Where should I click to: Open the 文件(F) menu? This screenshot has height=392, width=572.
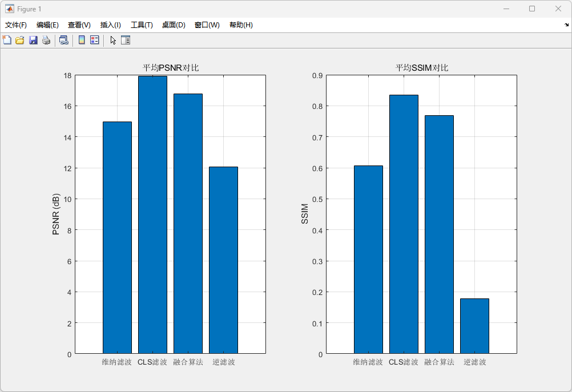tap(16, 25)
